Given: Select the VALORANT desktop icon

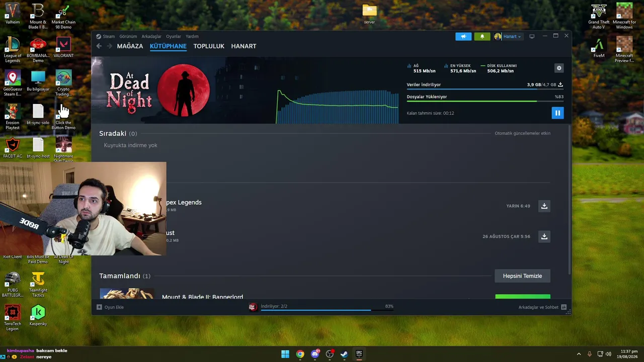Looking at the screenshot, I should [63, 47].
